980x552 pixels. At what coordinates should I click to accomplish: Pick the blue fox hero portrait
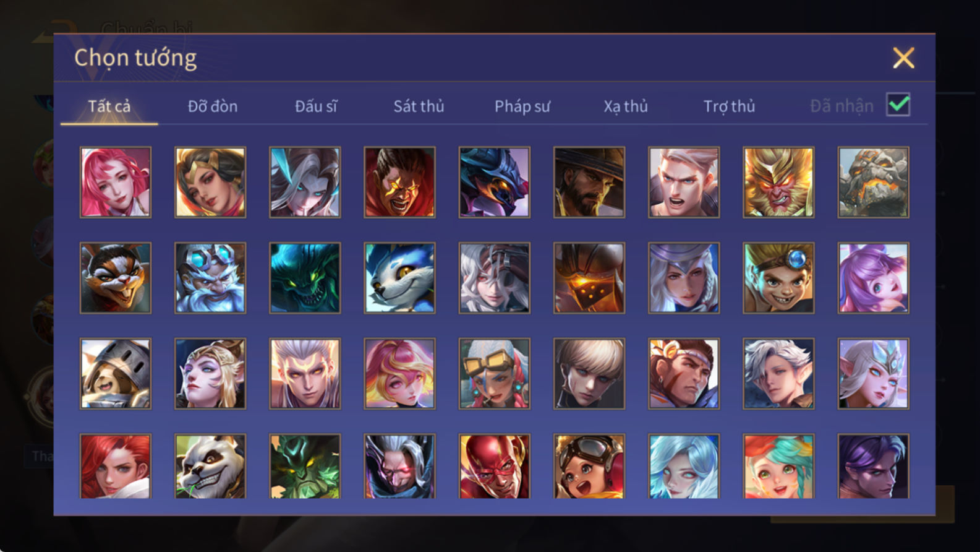coord(399,278)
